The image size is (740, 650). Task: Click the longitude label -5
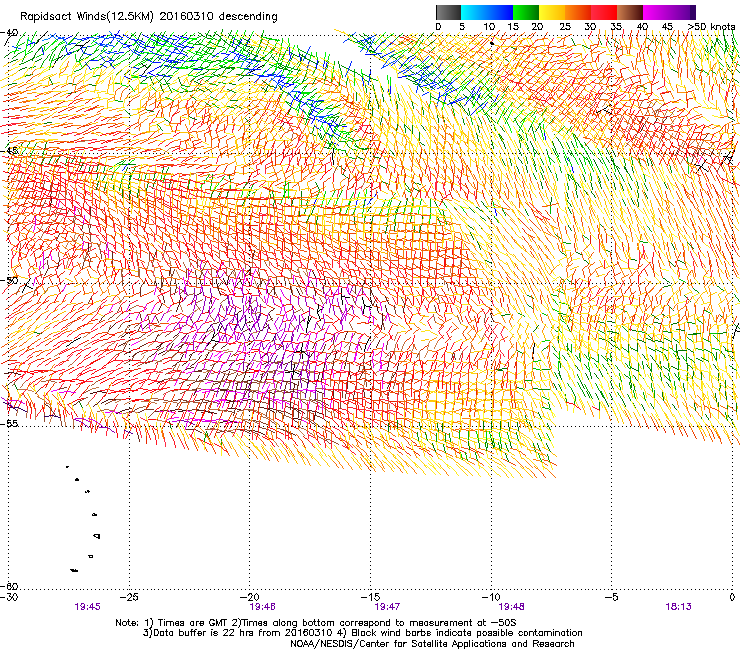click(x=612, y=597)
